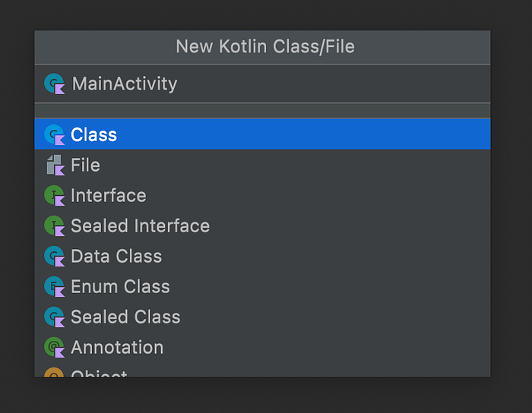Click the green Interface icon
The height and width of the screenshot is (413, 532).
point(54,195)
